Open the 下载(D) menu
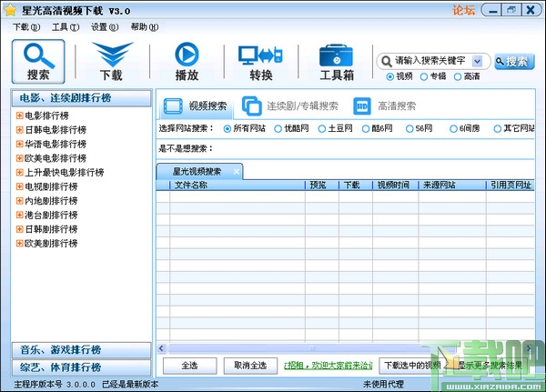Screen dimensions: 546x392 click(x=26, y=26)
